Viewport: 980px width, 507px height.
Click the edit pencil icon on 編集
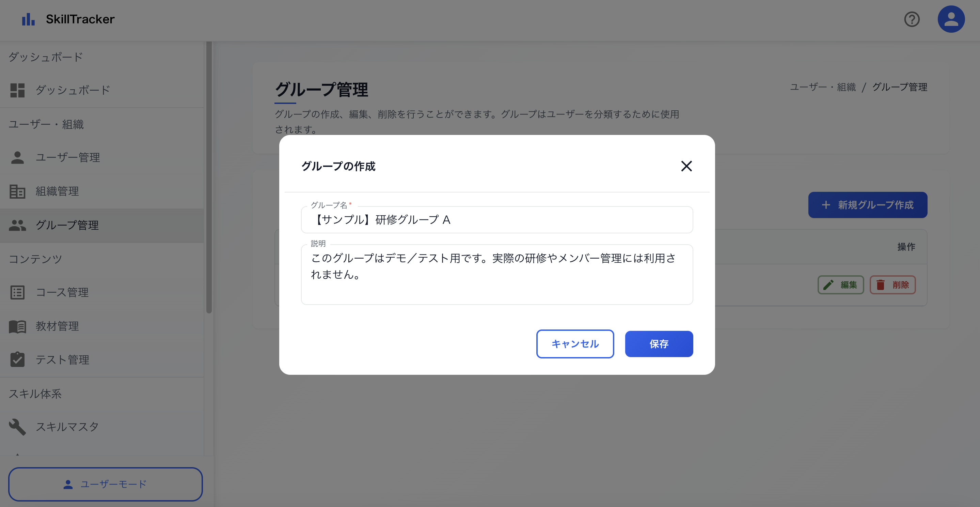[828, 285]
